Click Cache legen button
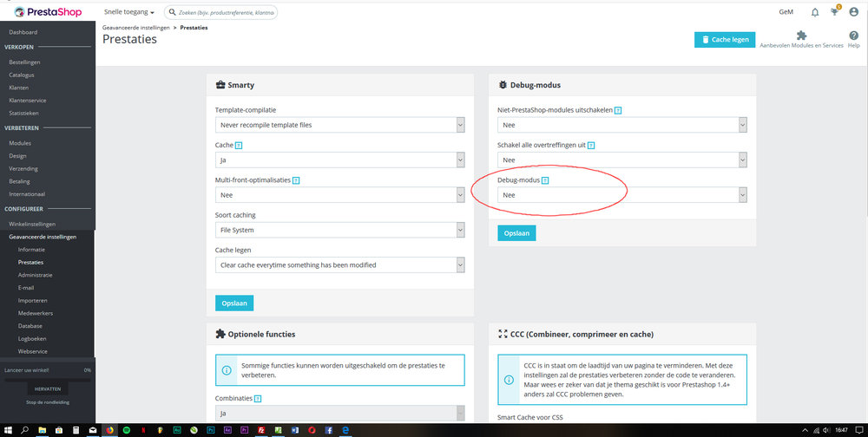 pyautogui.click(x=725, y=39)
